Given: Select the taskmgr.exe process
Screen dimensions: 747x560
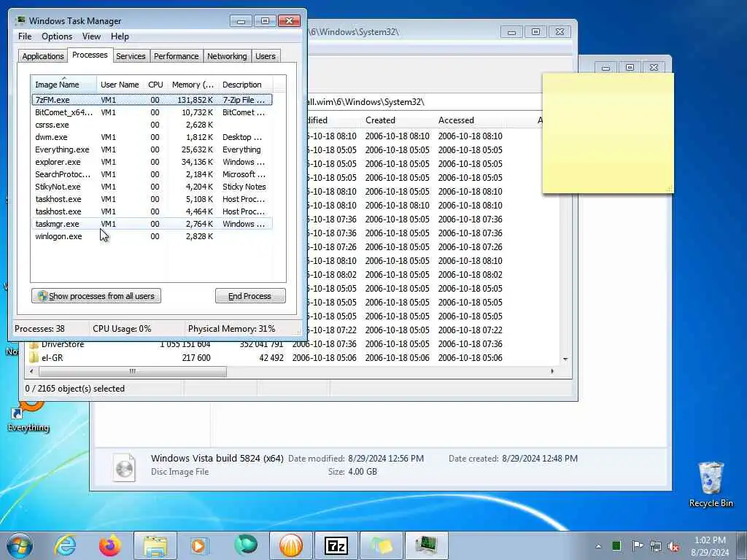Looking at the screenshot, I should [x=152, y=224].
